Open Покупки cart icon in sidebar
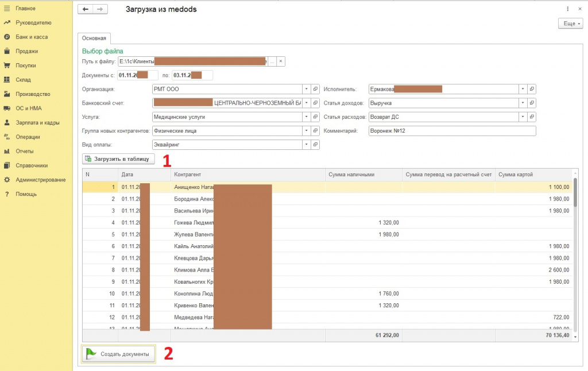Viewport: 588px width, 371px height. tap(7, 65)
